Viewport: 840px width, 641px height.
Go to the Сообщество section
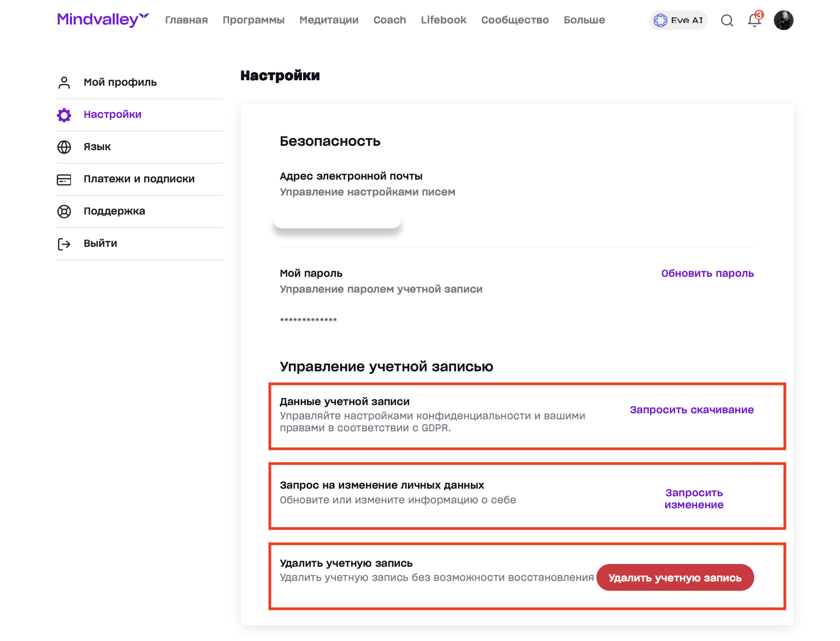coord(514,20)
